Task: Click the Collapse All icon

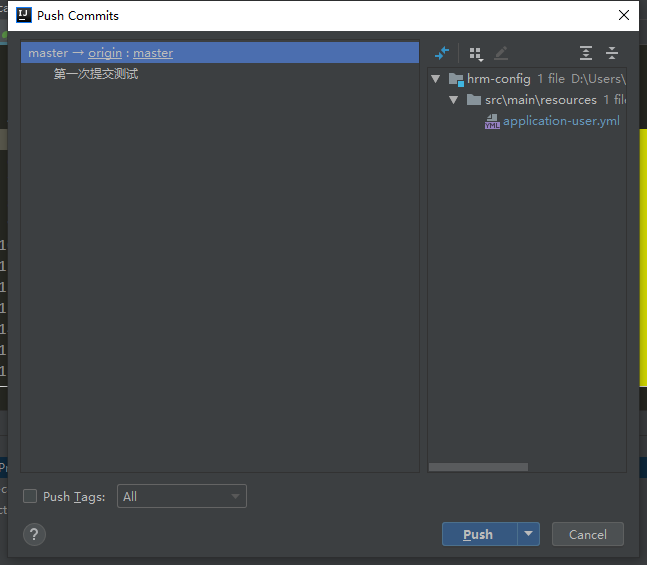Action: click(612, 53)
